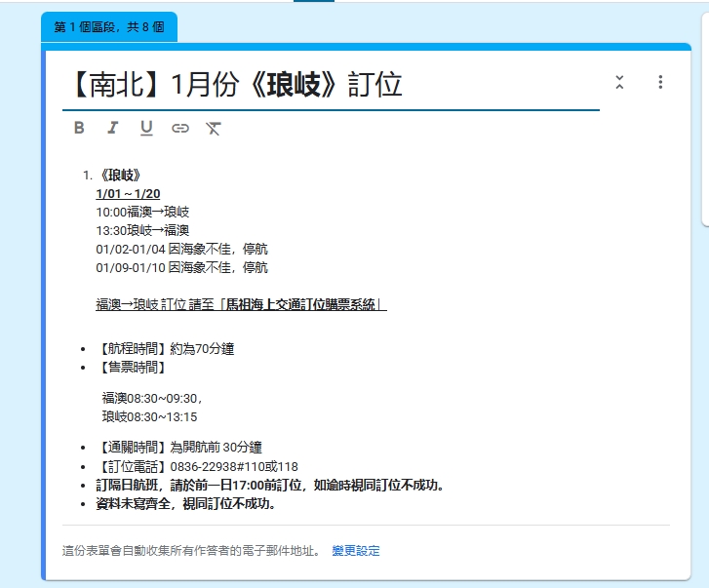Click the email collection notice text
Image resolution: width=709 pixels, height=588 pixels.
[192, 551]
